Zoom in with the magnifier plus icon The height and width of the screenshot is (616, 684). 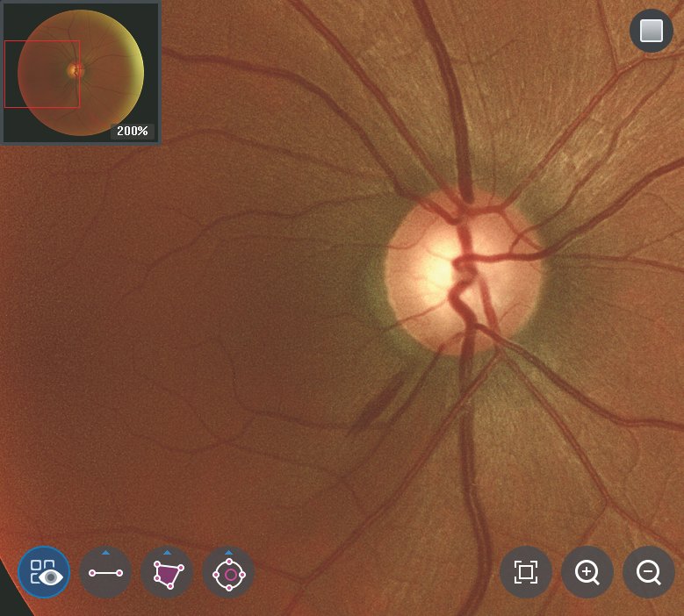pos(587,573)
